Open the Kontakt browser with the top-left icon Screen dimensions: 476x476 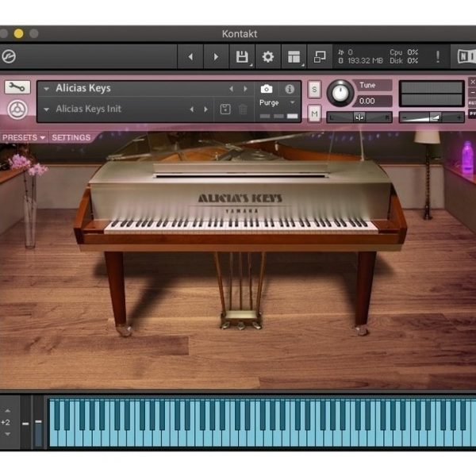coord(9,56)
